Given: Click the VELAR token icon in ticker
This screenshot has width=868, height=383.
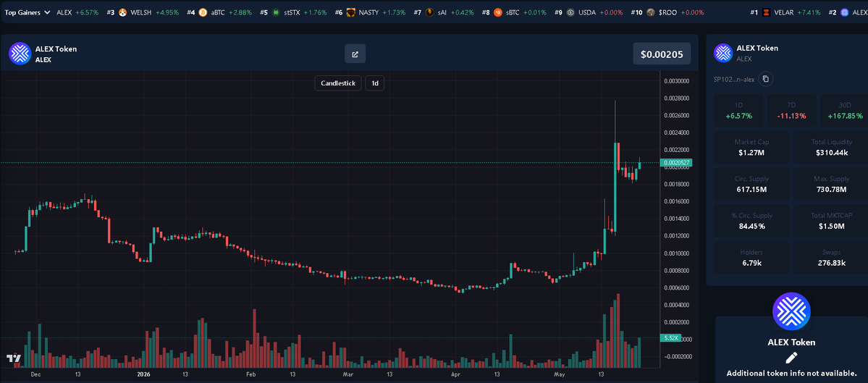Looking at the screenshot, I should 766,12.
